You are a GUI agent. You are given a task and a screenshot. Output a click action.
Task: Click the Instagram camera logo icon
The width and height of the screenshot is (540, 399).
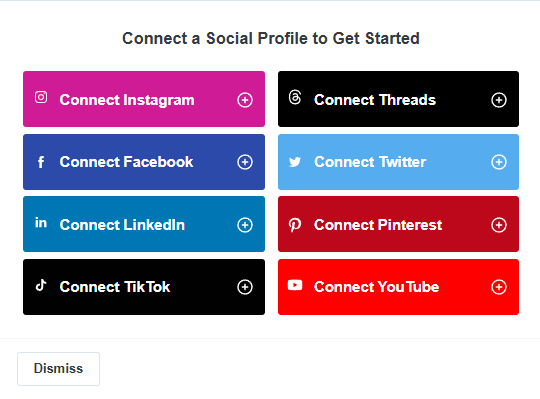[41, 97]
